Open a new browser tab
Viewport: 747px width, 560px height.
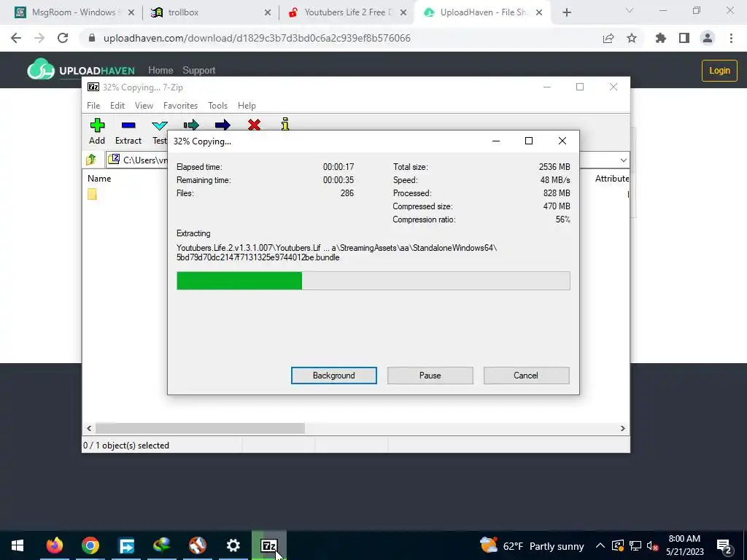click(x=566, y=13)
